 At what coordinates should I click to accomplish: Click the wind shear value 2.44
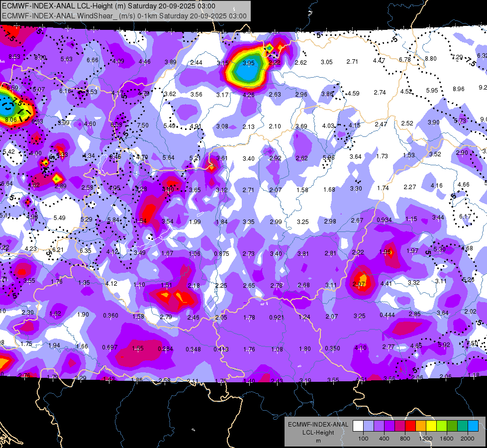[196, 63]
